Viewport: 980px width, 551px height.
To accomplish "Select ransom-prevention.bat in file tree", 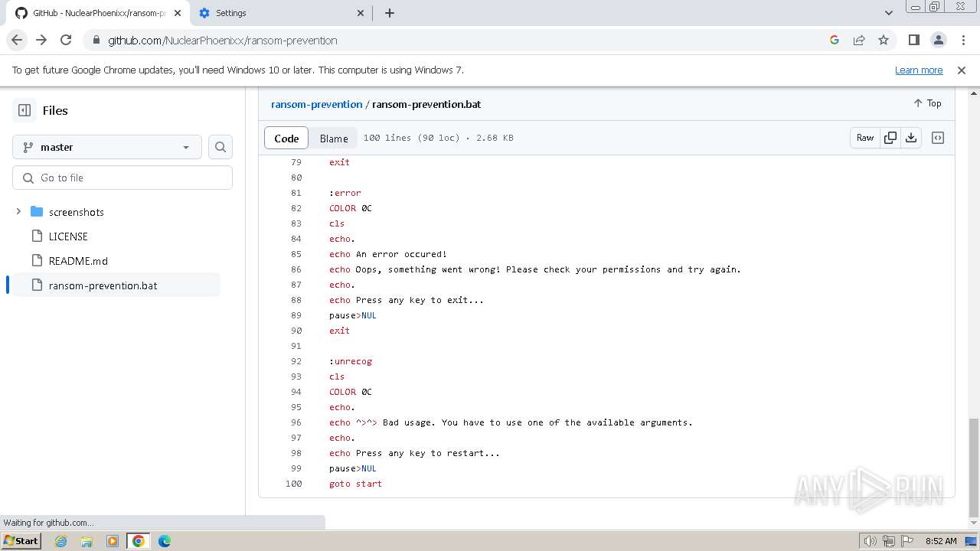I will [116, 285].
